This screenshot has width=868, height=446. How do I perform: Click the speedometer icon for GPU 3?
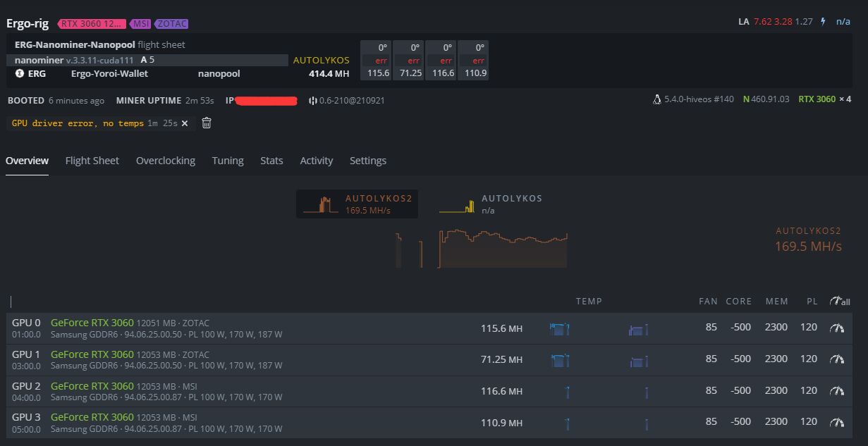(x=837, y=422)
